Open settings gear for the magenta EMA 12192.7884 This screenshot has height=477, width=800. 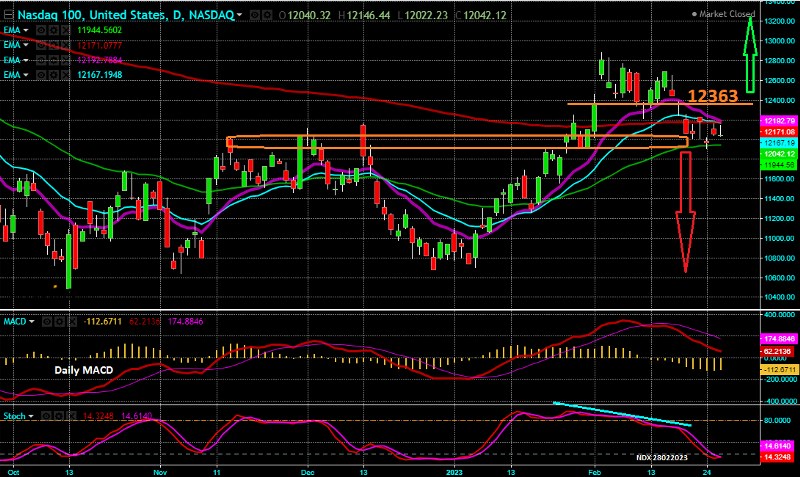click(x=54, y=60)
